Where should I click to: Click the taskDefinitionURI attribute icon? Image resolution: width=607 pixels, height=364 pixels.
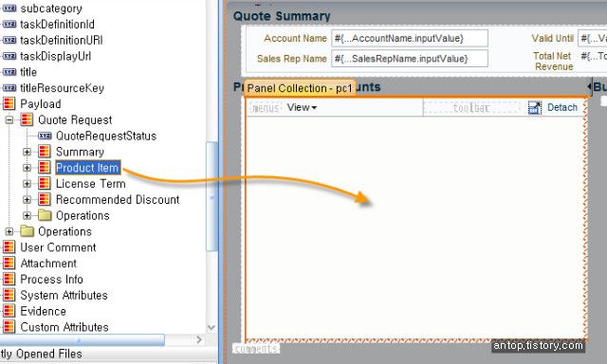(x=9, y=40)
